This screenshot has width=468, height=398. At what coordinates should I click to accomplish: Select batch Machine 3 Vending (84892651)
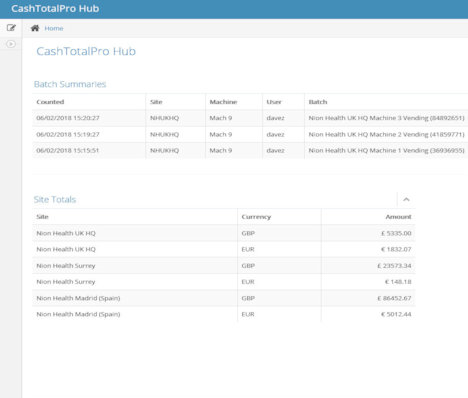tap(386, 118)
